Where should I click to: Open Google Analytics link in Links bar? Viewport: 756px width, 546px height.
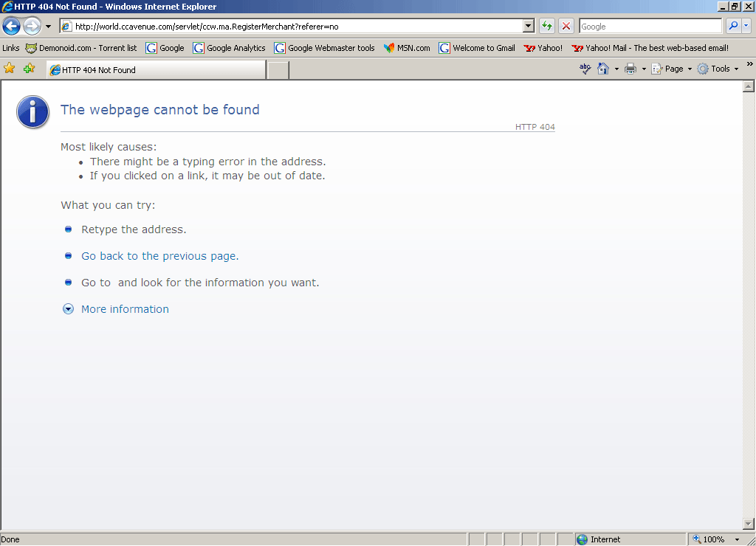click(x=230, y=48)
